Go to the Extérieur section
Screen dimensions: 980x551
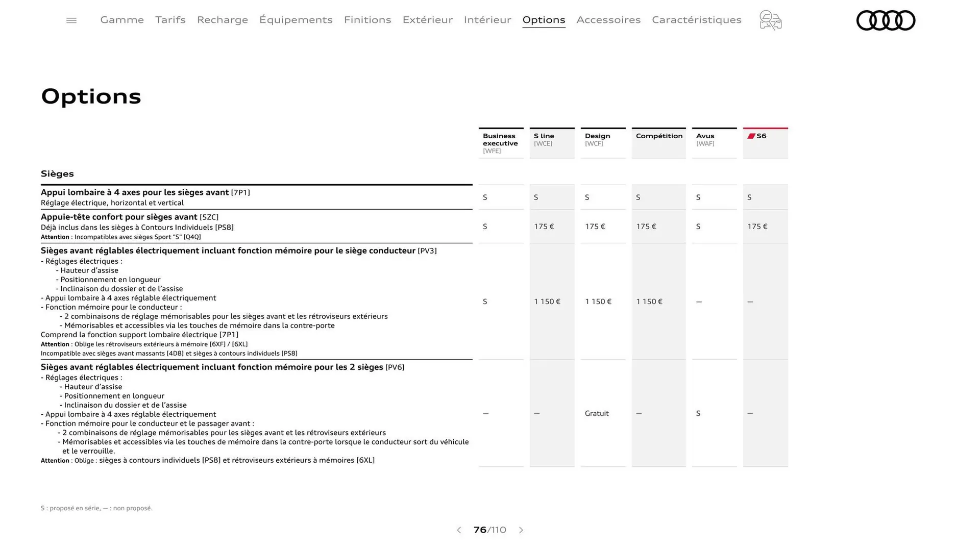point(427,20)
